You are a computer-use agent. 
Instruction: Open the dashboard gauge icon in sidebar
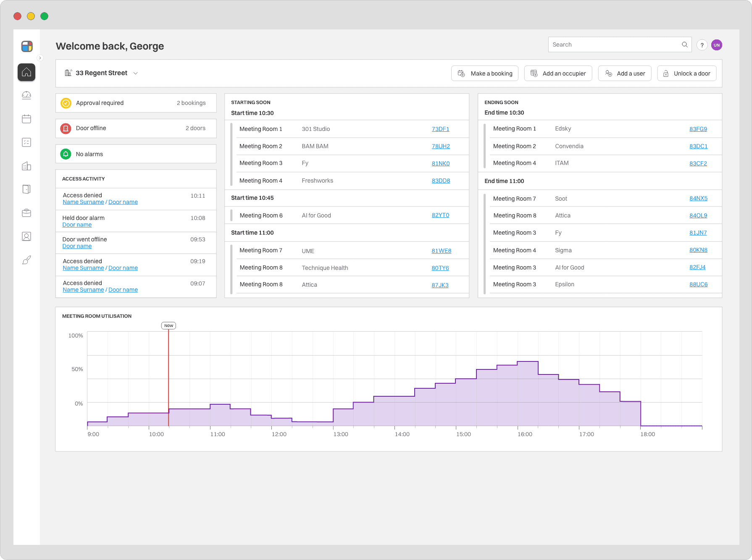point(26,95)
